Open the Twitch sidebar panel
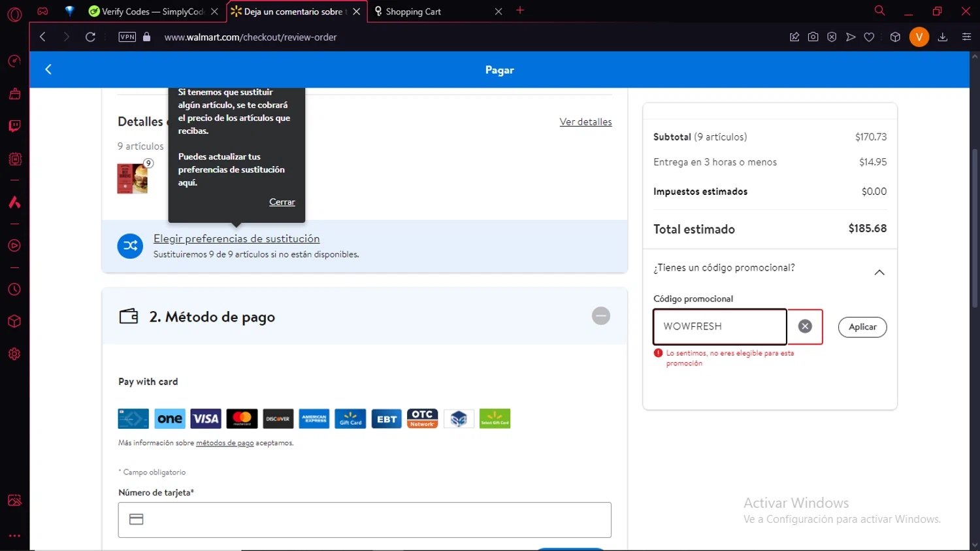Image resolution: width=980 pixels, height=551 pixels. (14, 126)
